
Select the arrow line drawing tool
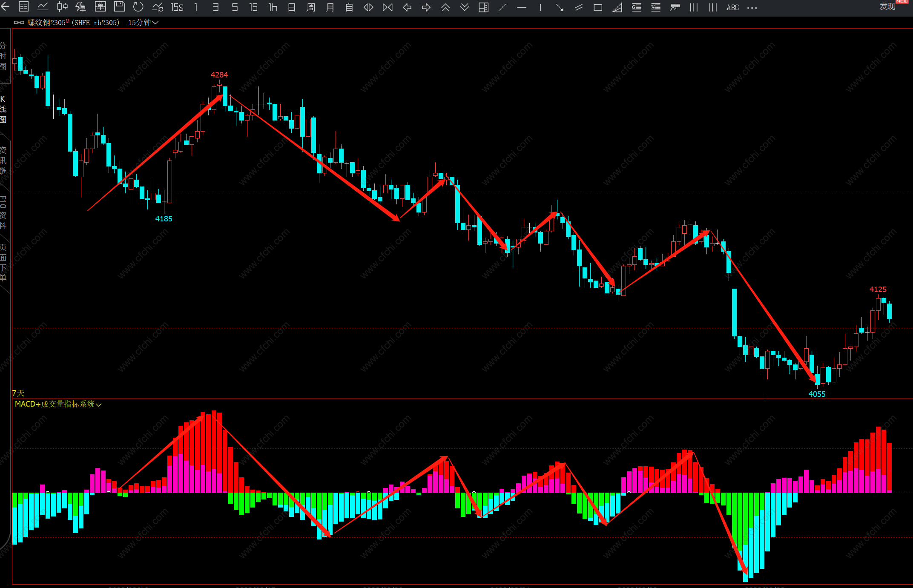click(x=560, y=7)
